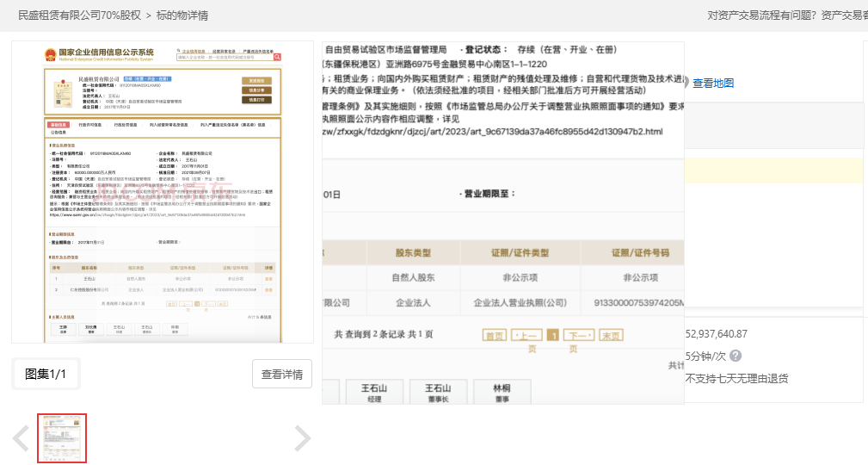Open the main enterprise credit report image
This screenshot has width=868, height=465.
tap(163, 192)
